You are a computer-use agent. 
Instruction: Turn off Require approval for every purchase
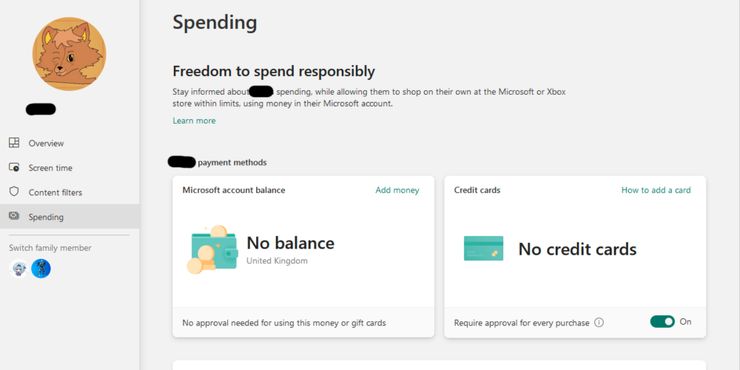pyautogui.click(x=662, y=321)
